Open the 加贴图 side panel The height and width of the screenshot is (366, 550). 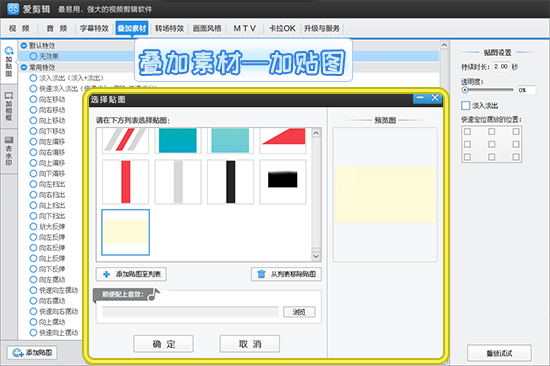click(x=9, y=62)
